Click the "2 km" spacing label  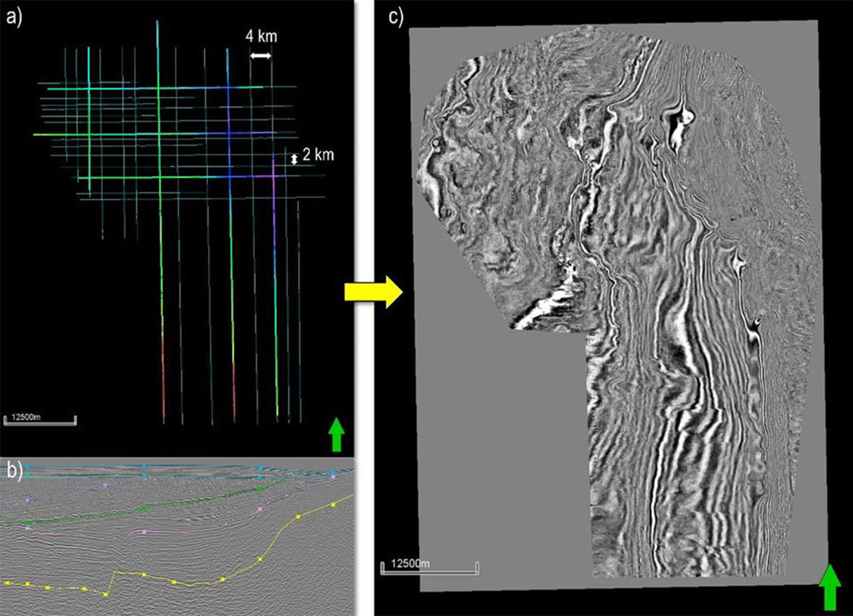click(x=318, y=155)
